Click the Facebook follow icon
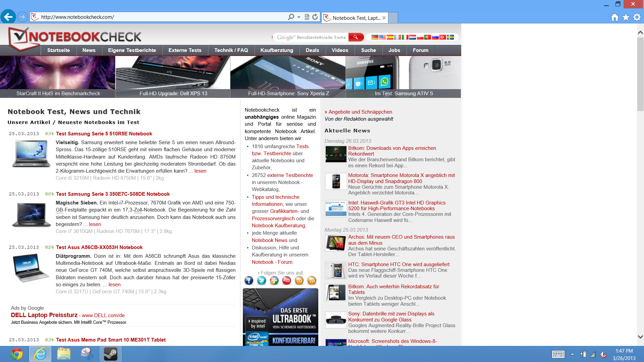 click(249, 281)
